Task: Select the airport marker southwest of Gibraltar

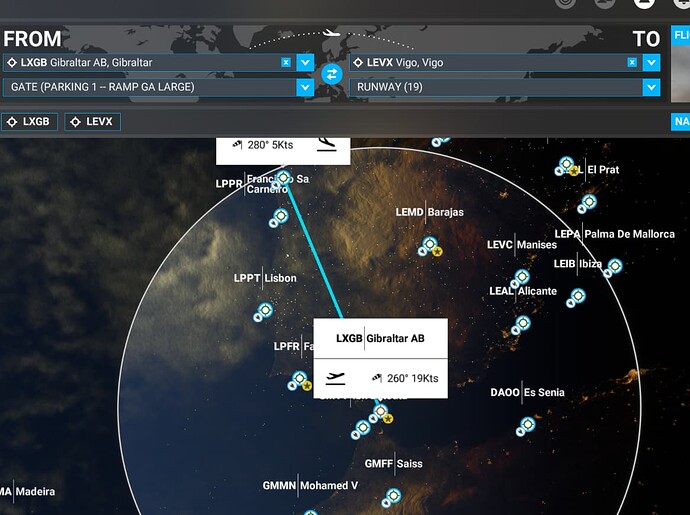Action: [x=363, y=427]
